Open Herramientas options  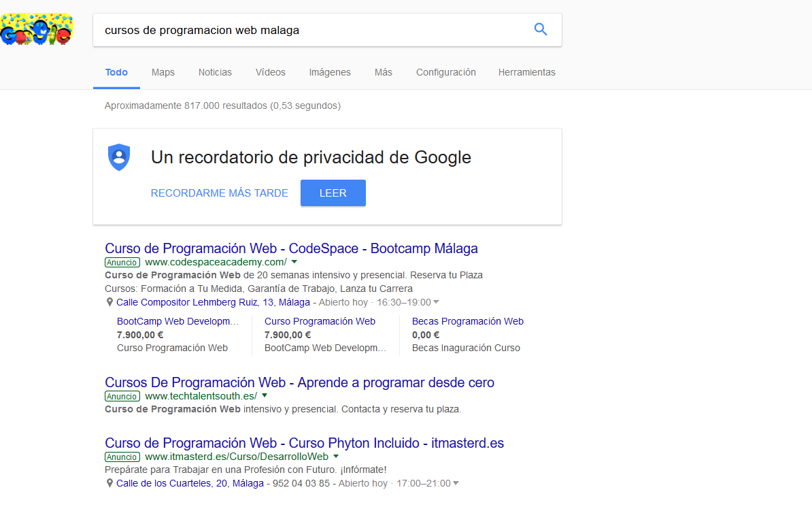(x=526, y=73)
